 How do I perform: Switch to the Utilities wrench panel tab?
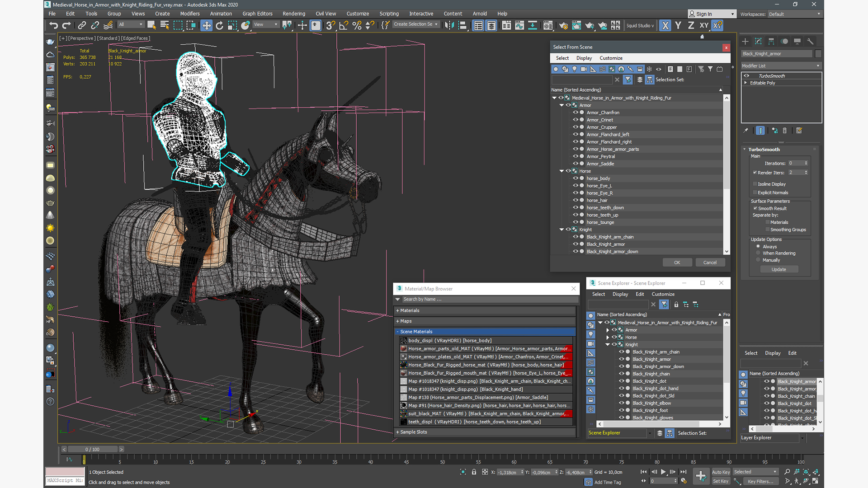coord(810,41)
